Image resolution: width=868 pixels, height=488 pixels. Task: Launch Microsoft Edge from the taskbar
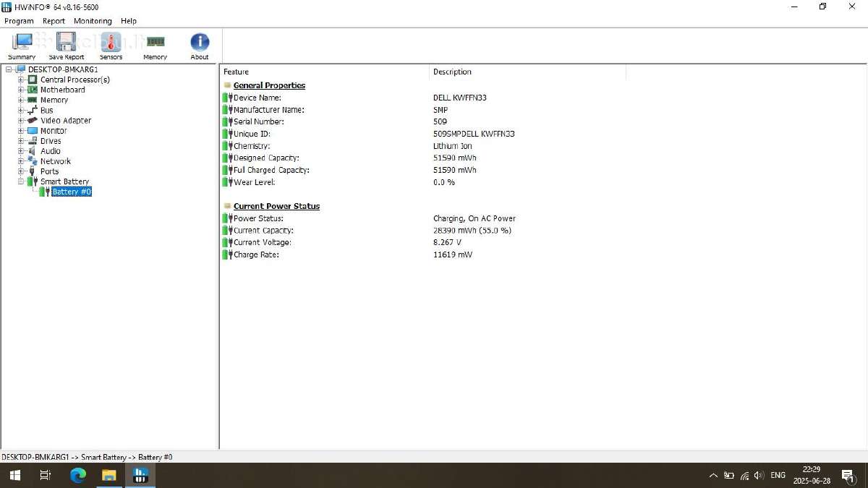[78, 475]
